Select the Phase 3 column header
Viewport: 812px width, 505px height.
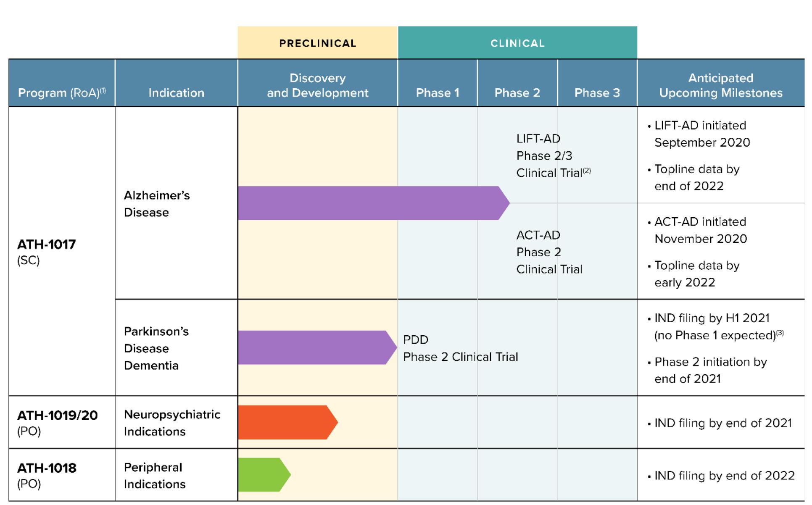(x=597, y=92)
